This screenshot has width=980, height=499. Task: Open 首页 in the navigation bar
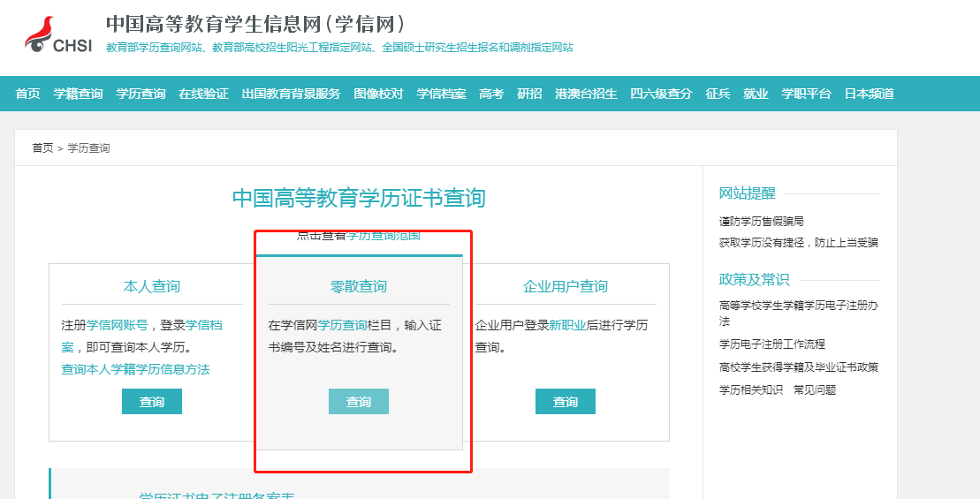pos(27,94)
